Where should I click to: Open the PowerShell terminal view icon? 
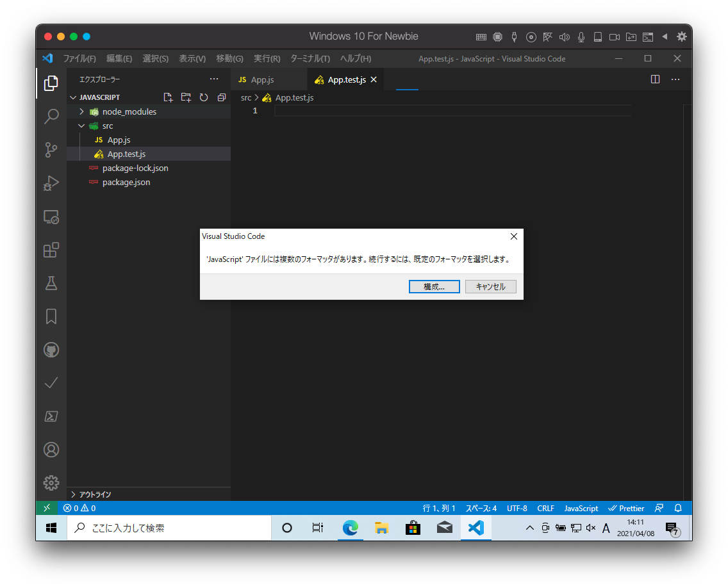pos(51,416)
